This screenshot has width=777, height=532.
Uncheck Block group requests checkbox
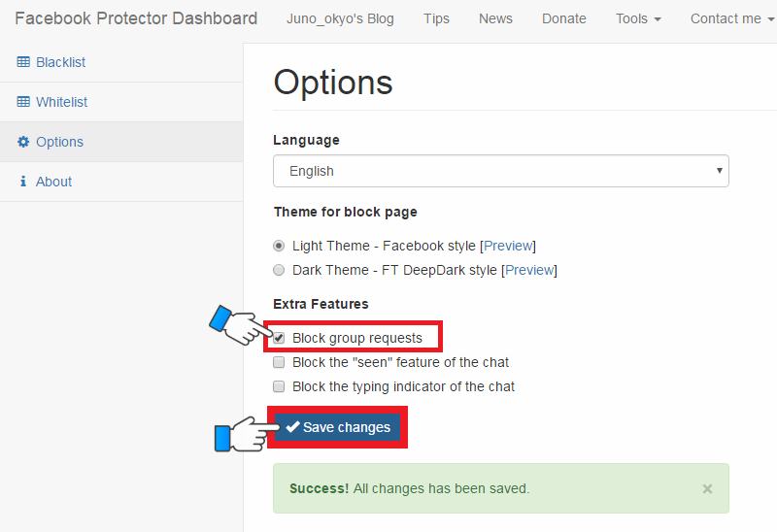coord(279,338)
